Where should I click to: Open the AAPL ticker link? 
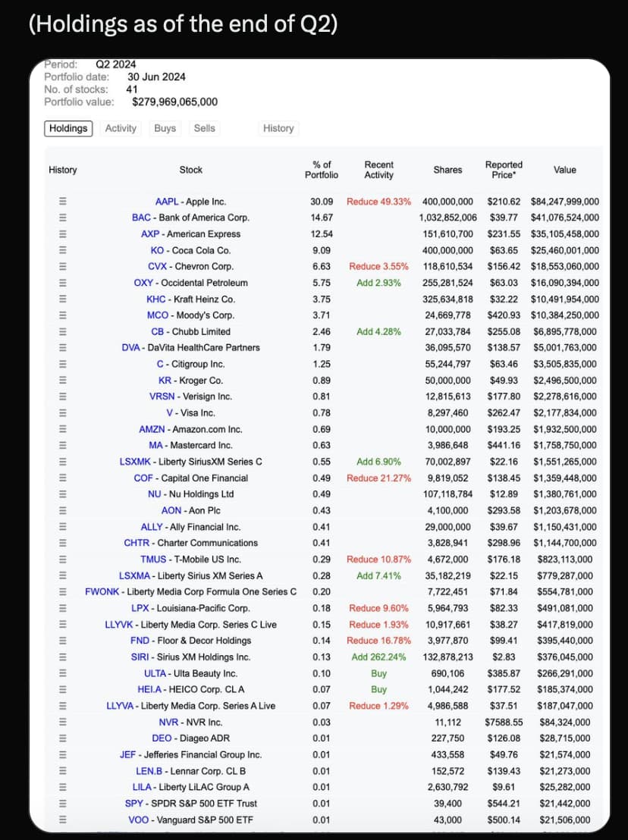(167, 202)
